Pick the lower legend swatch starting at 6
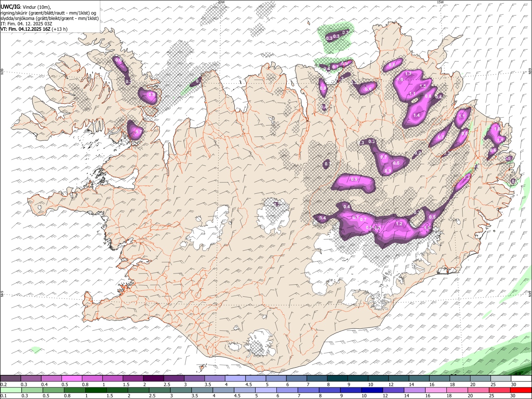The image size is (532, 399). coord(286,390)
